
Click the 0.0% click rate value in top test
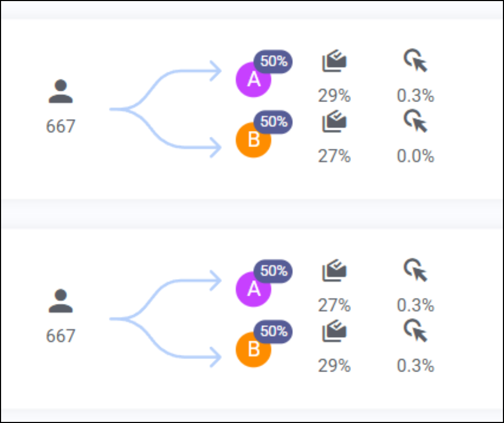415,157
